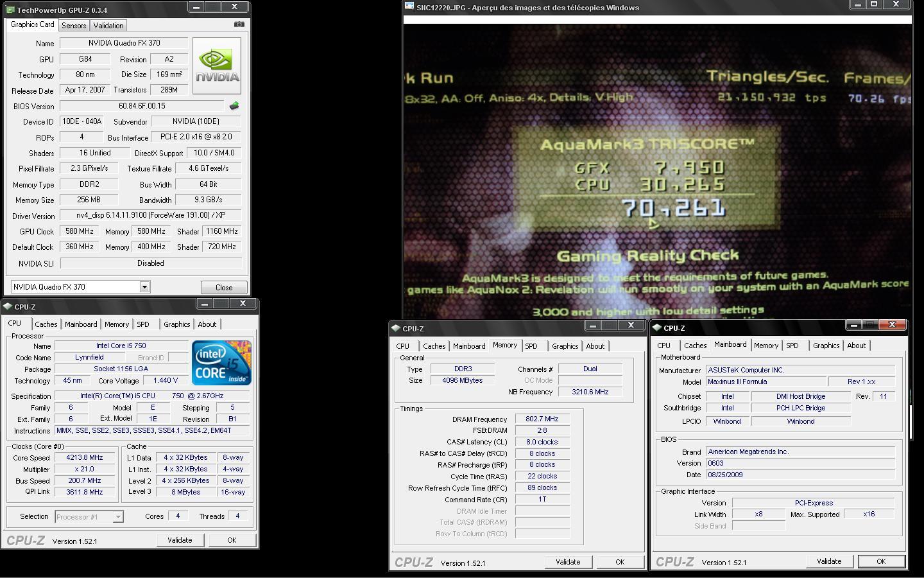Open the GPU selection dropdown in GPU-Z

coord(144,287)
